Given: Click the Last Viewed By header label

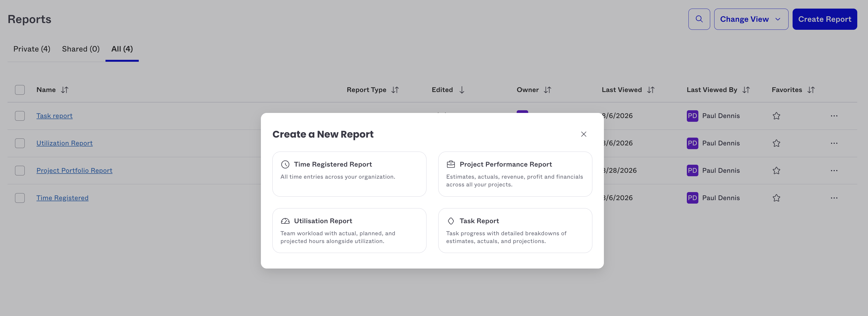Looking at the screenshot, I should pos(712,90).
